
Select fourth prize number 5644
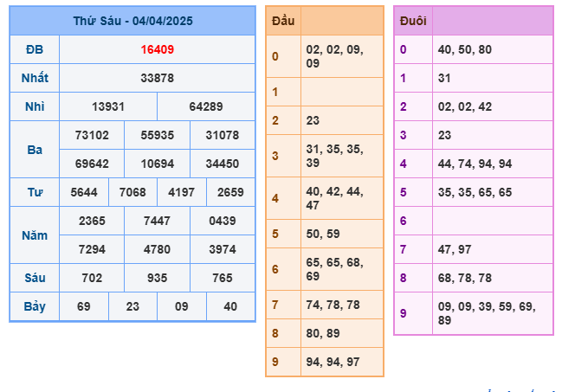click(x=84, y=192)
